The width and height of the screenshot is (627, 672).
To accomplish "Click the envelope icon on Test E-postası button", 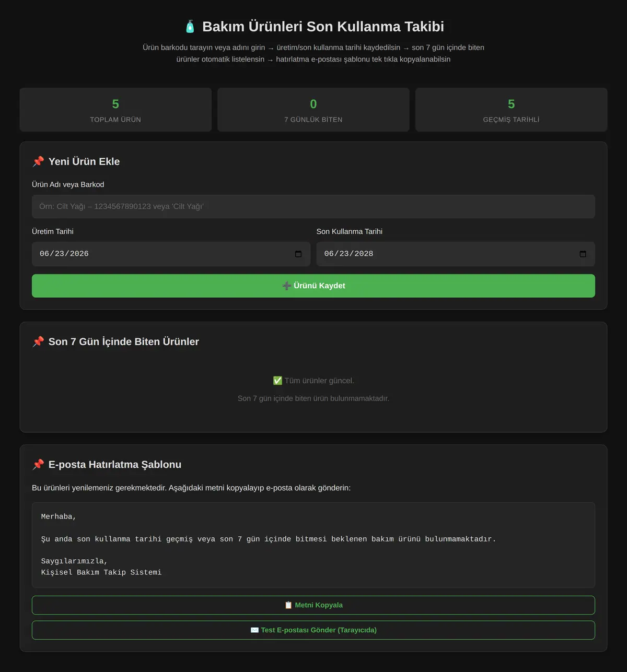I will pos(255,630).
